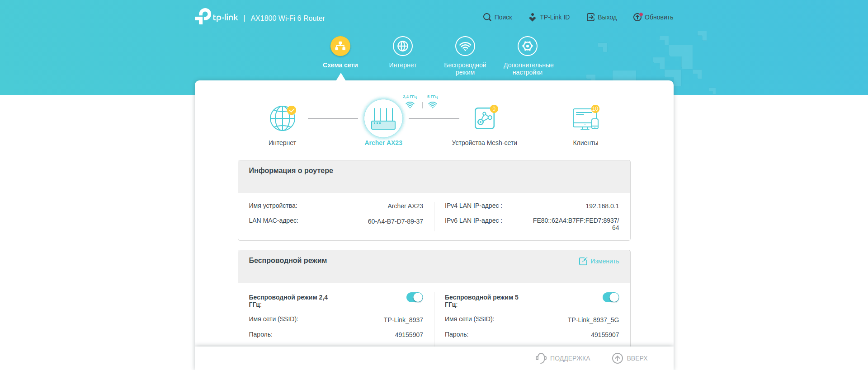Toggle off the 2.4 GHz wireless switch

coord(415,297)
